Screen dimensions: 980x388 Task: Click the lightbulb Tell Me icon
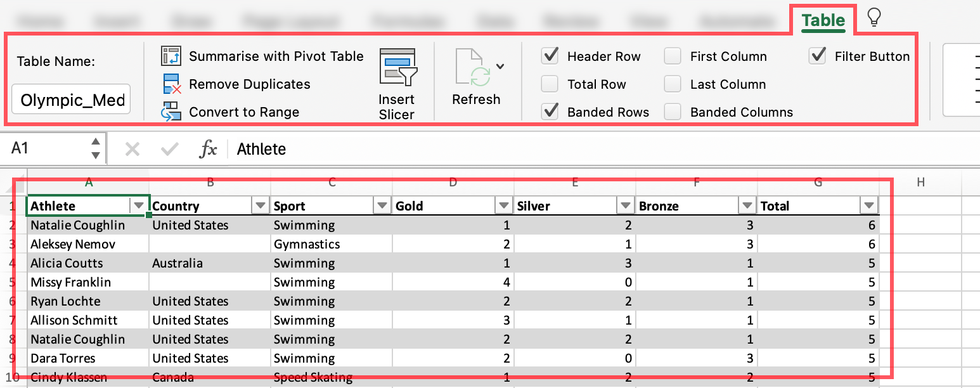[x=873, y=18]
